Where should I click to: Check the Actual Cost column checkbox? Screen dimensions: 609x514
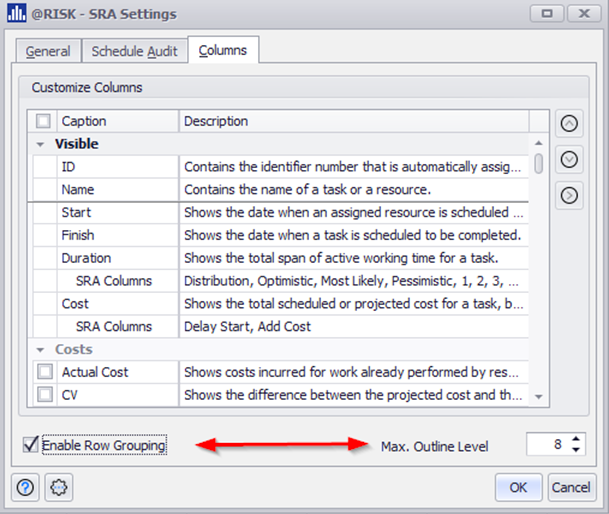point(43,372)
